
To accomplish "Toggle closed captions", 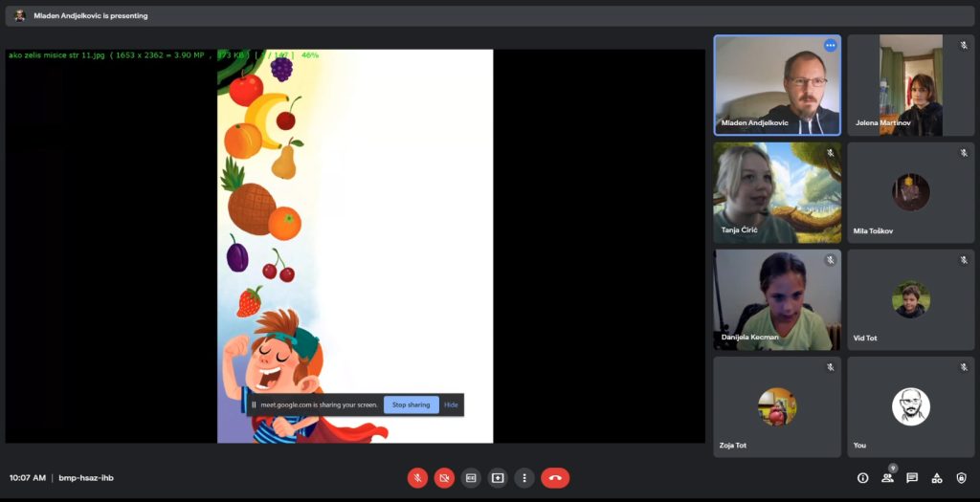I will coord(471,478).
